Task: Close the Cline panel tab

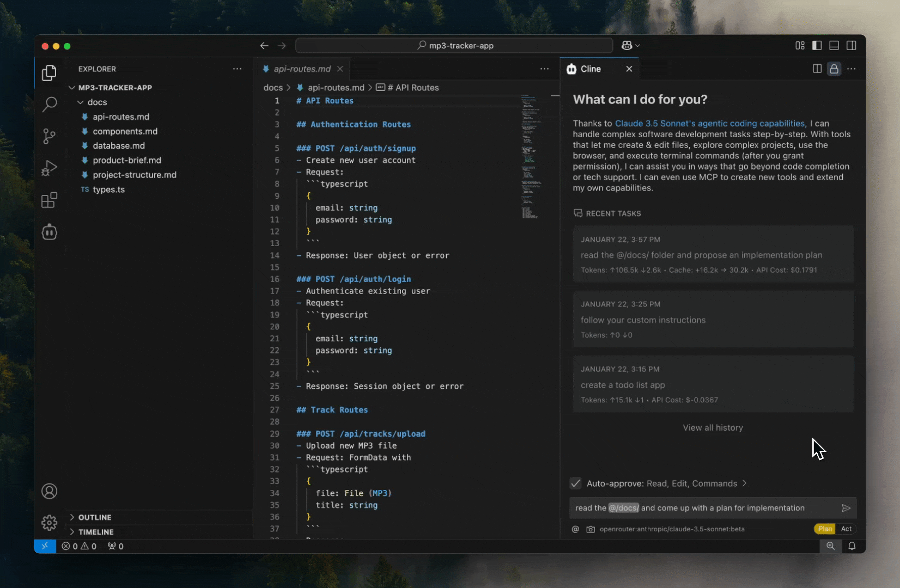Action: [629, 69]
